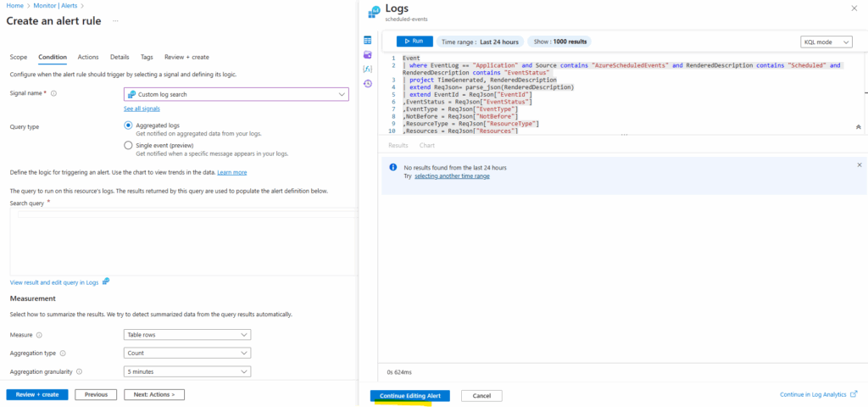Open the Measure Table rows dropdown
This screenshot has height=407, width=868.
(x=187, y=335)
